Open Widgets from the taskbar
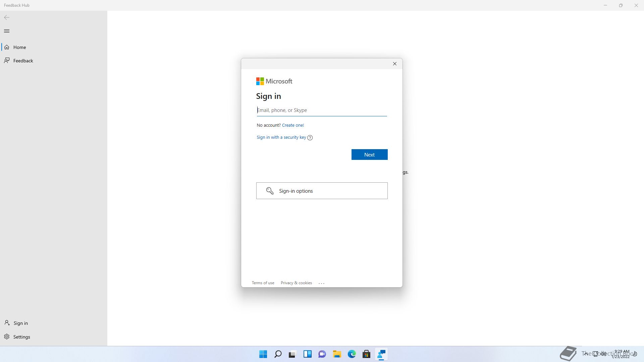The width and height of the screenshot is (644, 362). pyautogui.click(x=308, y=354)
